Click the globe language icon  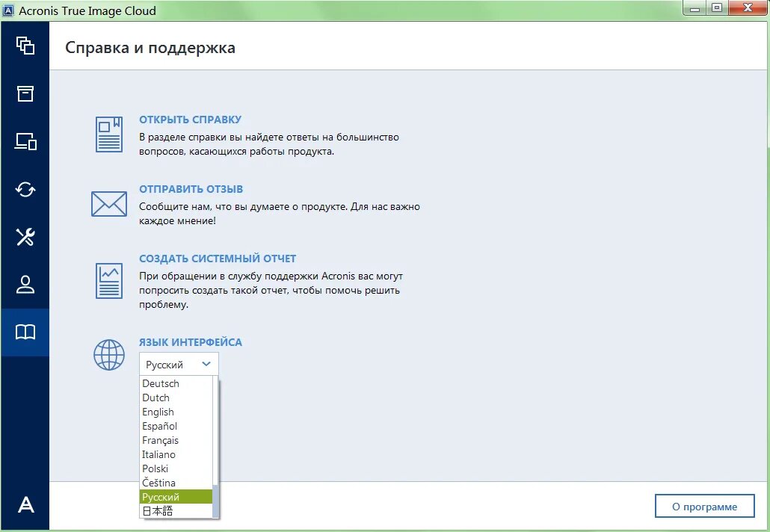(x=109, y=355)
